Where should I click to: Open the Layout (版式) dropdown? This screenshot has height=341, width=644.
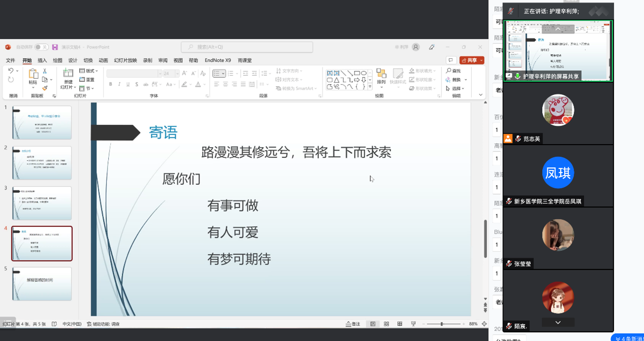coord(89,71)
